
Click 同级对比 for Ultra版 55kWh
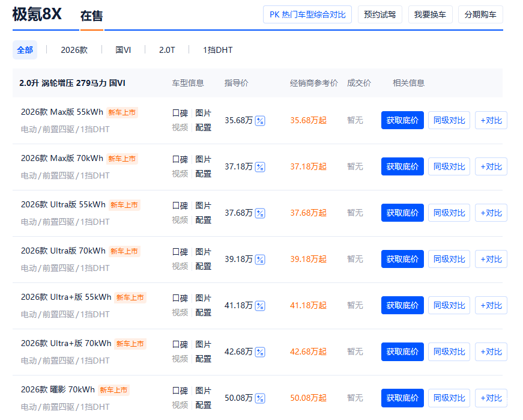pos(449,213)
